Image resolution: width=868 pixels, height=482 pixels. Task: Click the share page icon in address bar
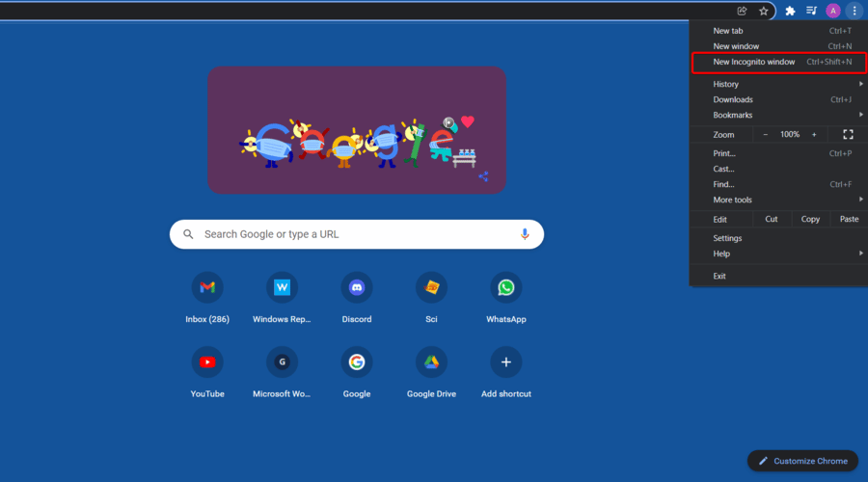click(742, 11)
